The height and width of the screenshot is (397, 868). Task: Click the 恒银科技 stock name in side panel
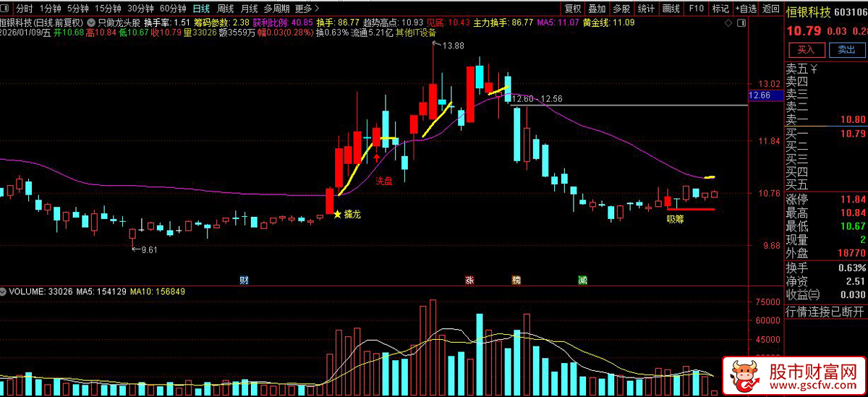click(x=809, y=12)
